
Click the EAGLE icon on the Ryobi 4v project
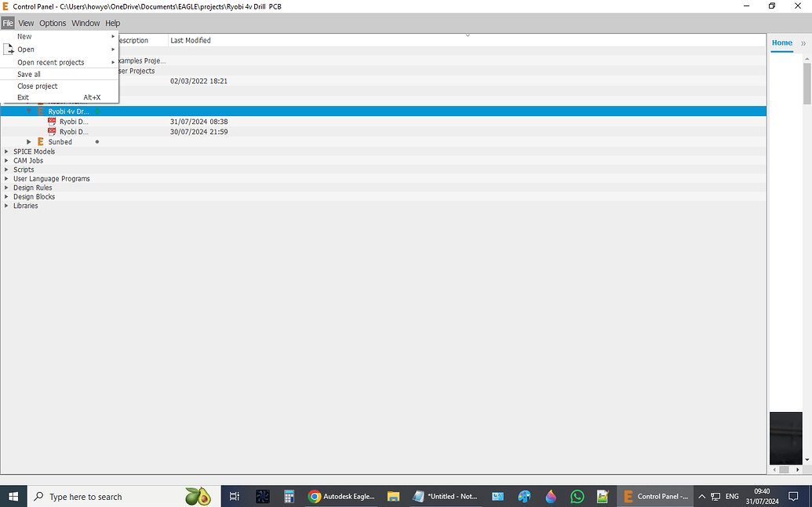click(40, 111)
